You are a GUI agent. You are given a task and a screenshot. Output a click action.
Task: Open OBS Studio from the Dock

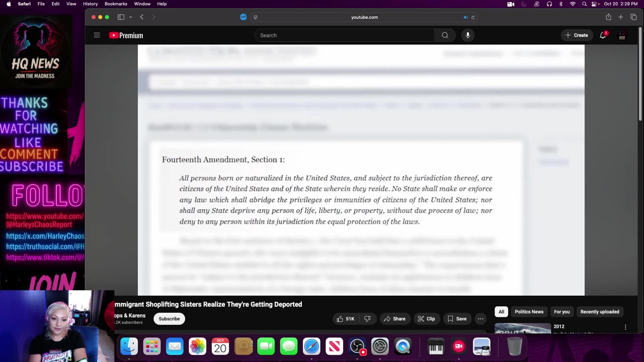coord(357,346)
